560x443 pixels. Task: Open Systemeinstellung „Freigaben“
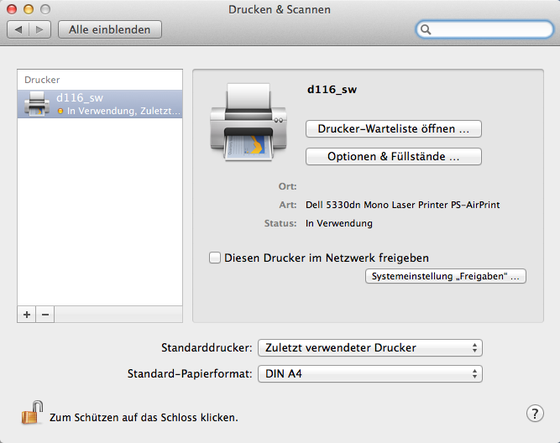[x=445, y=276]
